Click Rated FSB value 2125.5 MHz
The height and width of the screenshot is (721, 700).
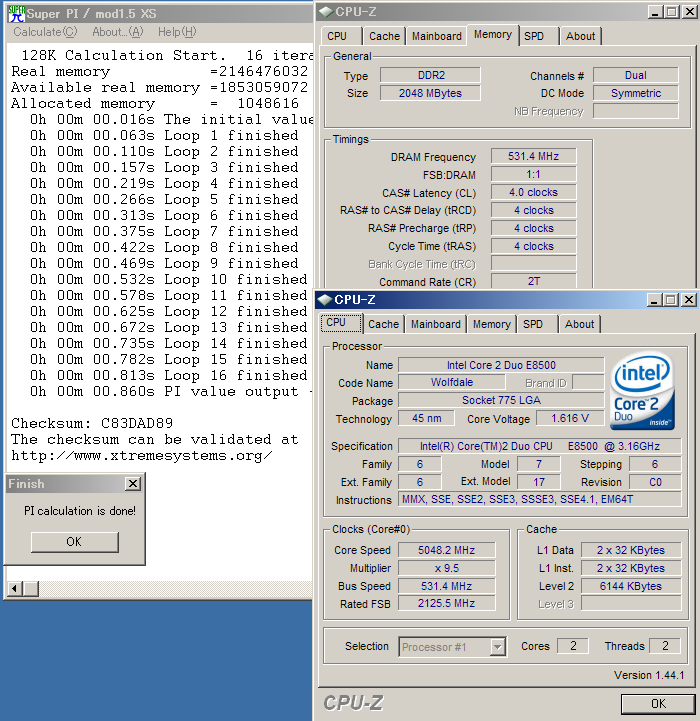pos(447,603)
